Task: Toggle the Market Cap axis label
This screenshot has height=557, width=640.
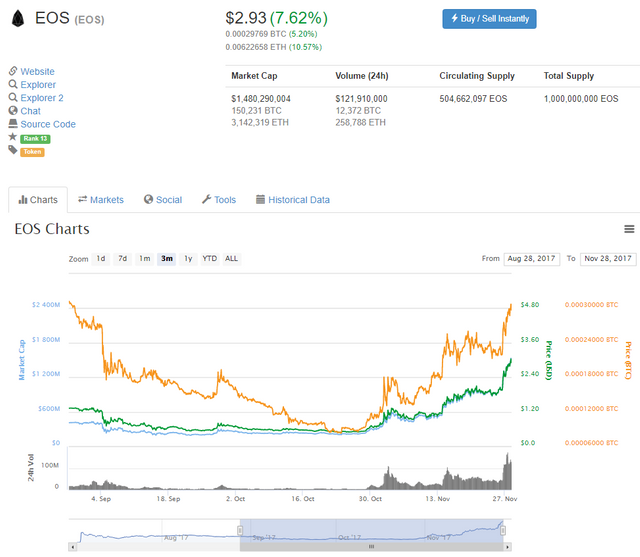Action: (22, 360)
